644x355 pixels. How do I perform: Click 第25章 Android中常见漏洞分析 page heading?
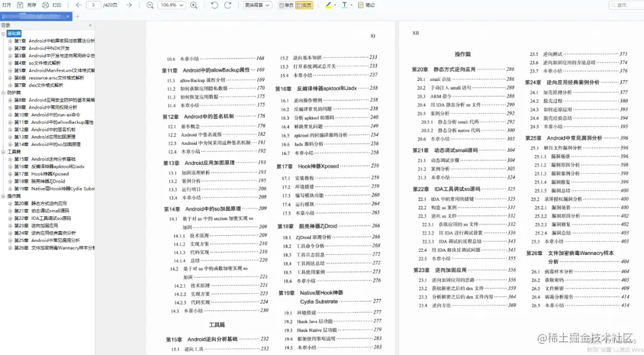tap(564, 138)
